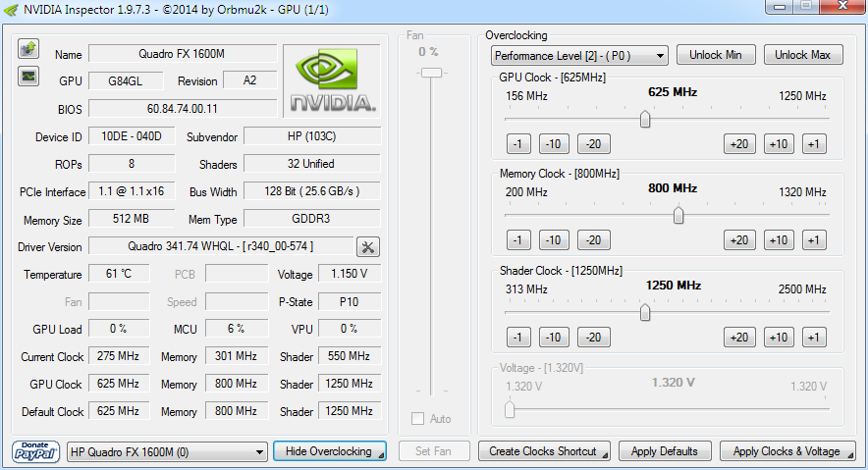Click the PayPal Donate icon

coord(35,451)
